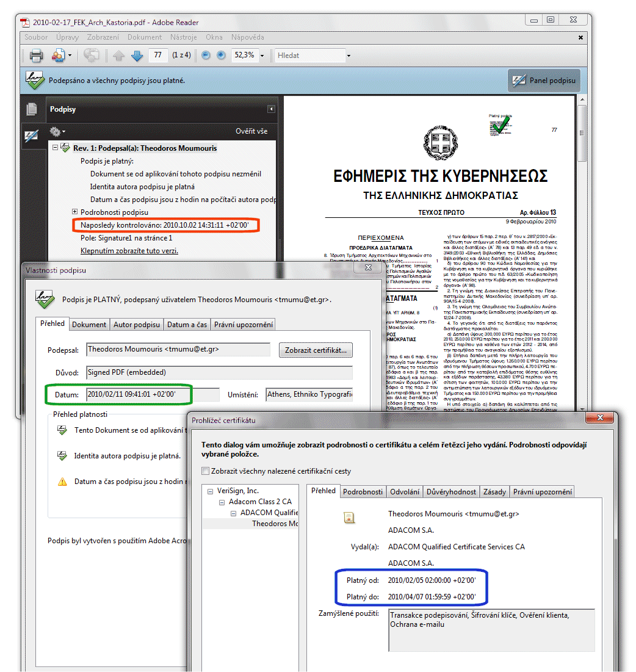
Task: Check Zobrazit všechny nalezené certifikační cesty
Action: [x=206, y=471]
